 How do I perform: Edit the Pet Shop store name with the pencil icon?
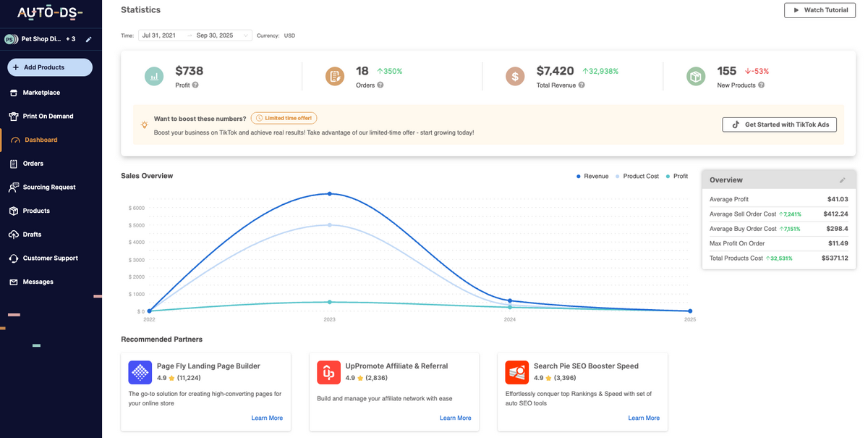(x=89, y=39)
